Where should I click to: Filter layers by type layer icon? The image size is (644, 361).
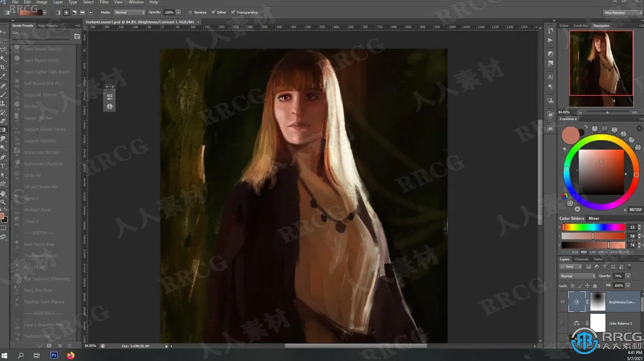(605, 267)
